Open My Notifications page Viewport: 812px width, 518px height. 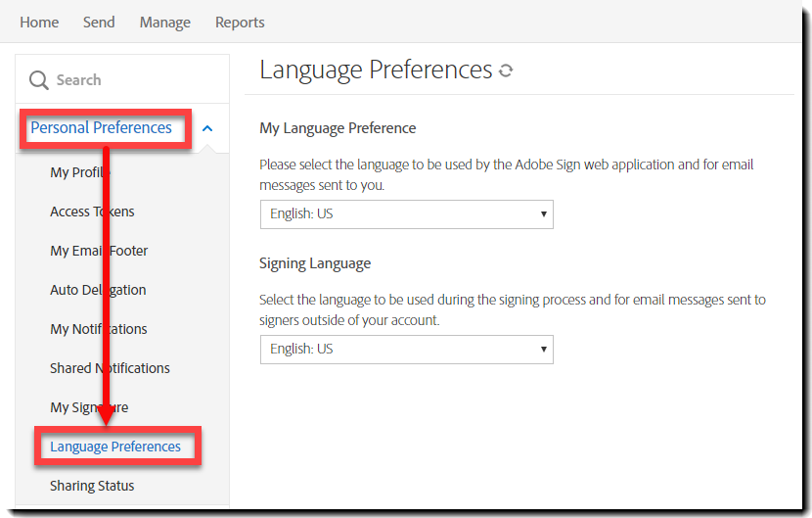tap(99, 329)
